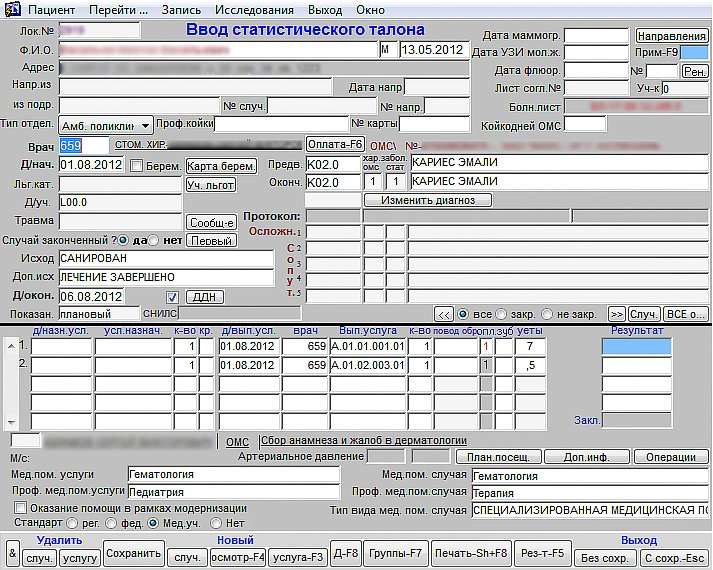Select Стандарт 'рег.' radio button
Image resolution: width=713 pixels, height=570 pixels.
[x=72, y=524]
